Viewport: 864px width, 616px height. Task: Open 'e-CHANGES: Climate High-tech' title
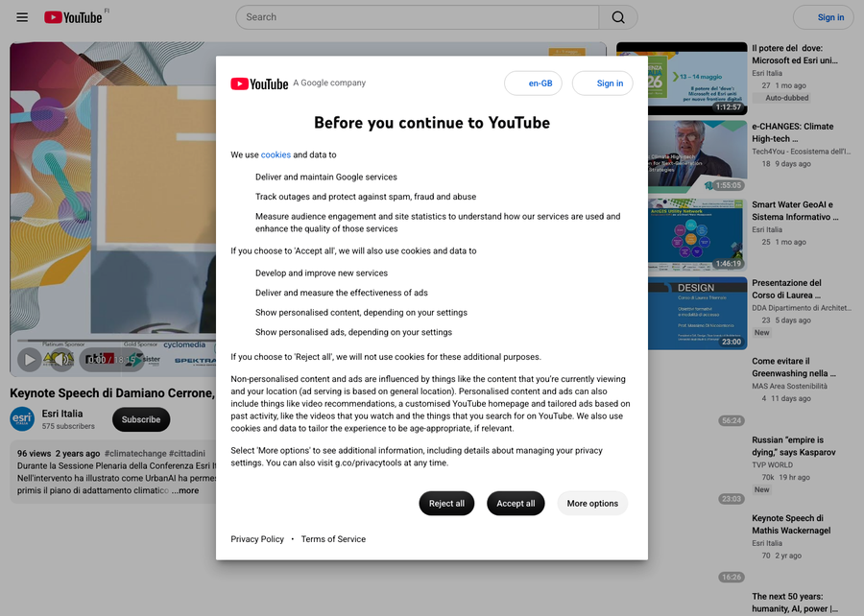792,132
